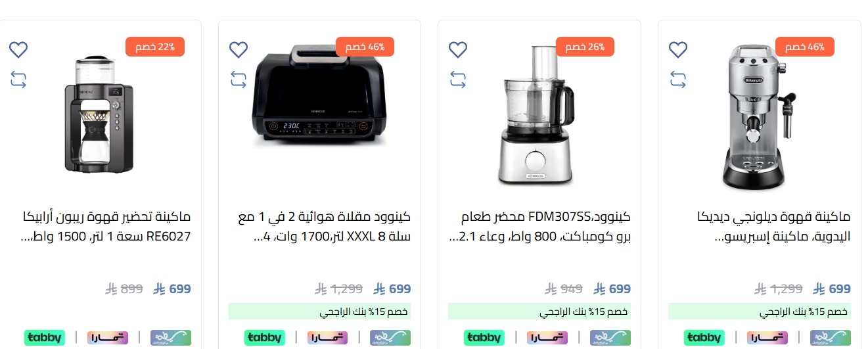Click tabby logo under De'Longhi machine
868x349 pixels.
point(704,338)
